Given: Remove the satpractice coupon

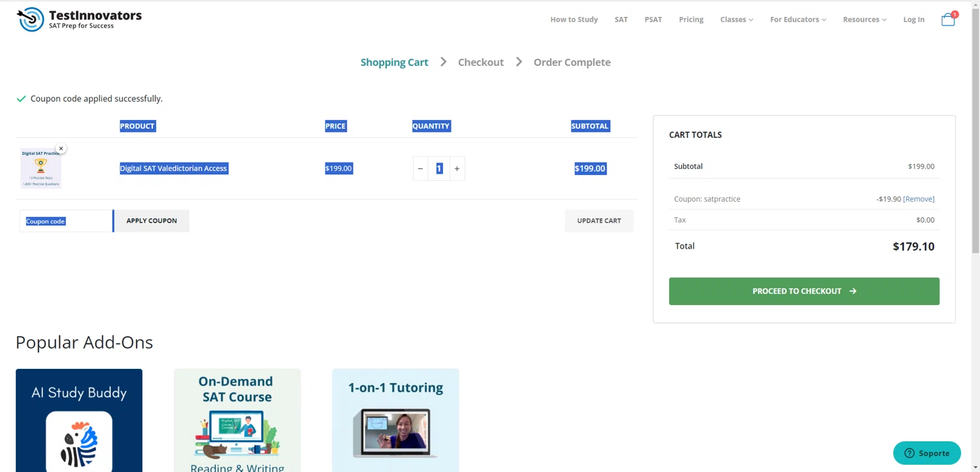Looking at the screenshot, I should point(919,199).
